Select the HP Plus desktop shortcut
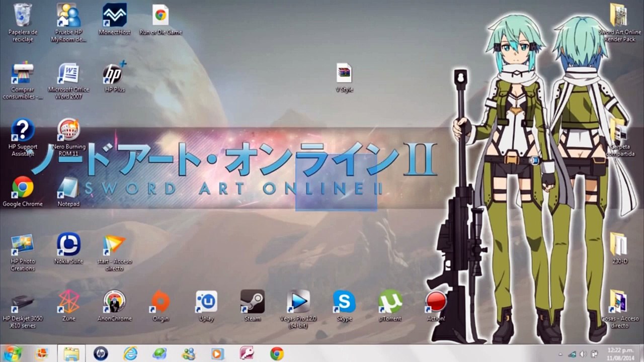Screen dimensions: 644x362 115,77
